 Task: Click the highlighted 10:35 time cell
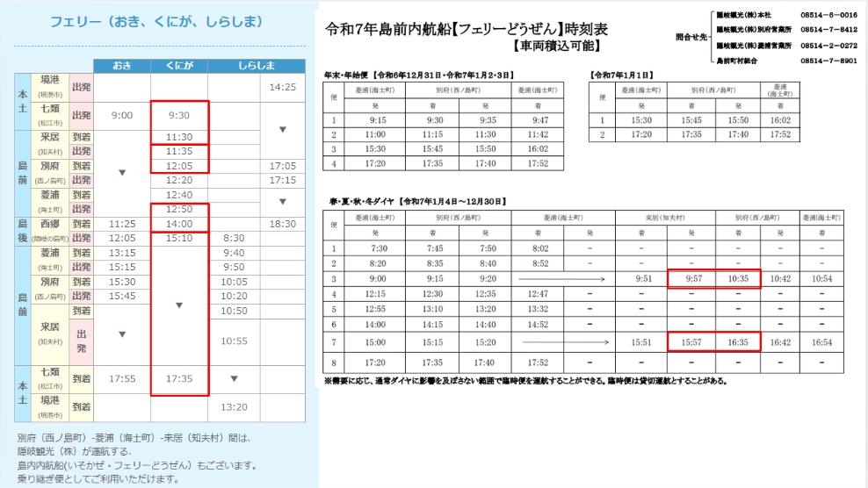pyautogui.click(x=738, y=279)
